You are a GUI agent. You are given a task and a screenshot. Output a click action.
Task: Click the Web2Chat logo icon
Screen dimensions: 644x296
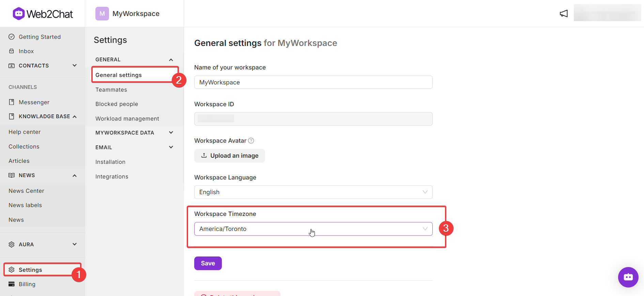point(19,14)
